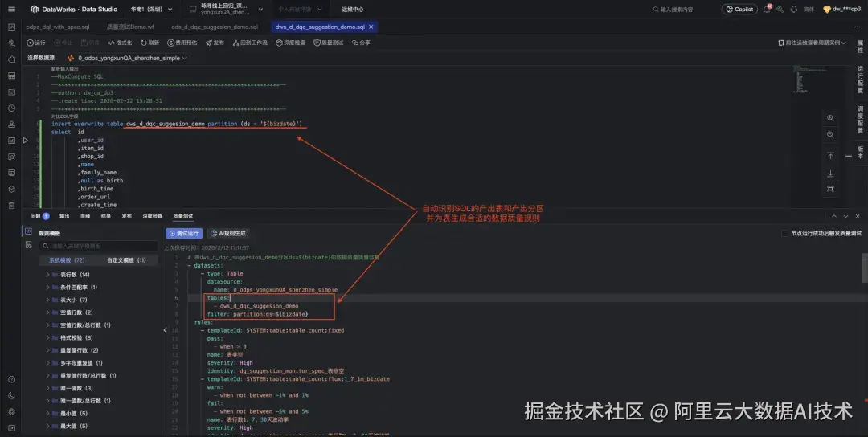Switch to bottom panel 深度检查 tab

152,216
